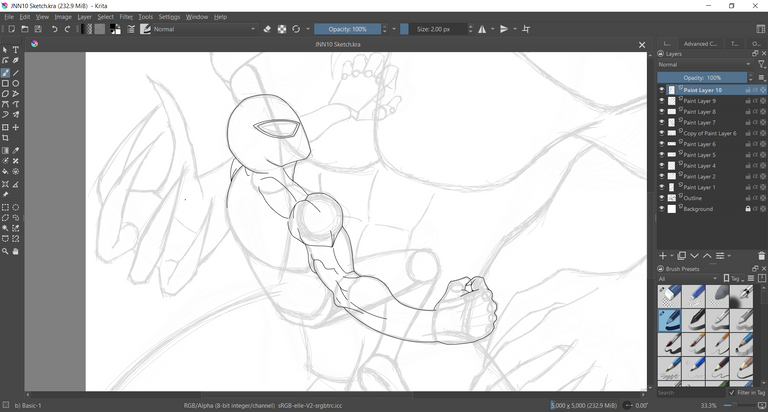768x412 pixels.
Task: Open the Filter menu
Action: [x=126, y=17]
